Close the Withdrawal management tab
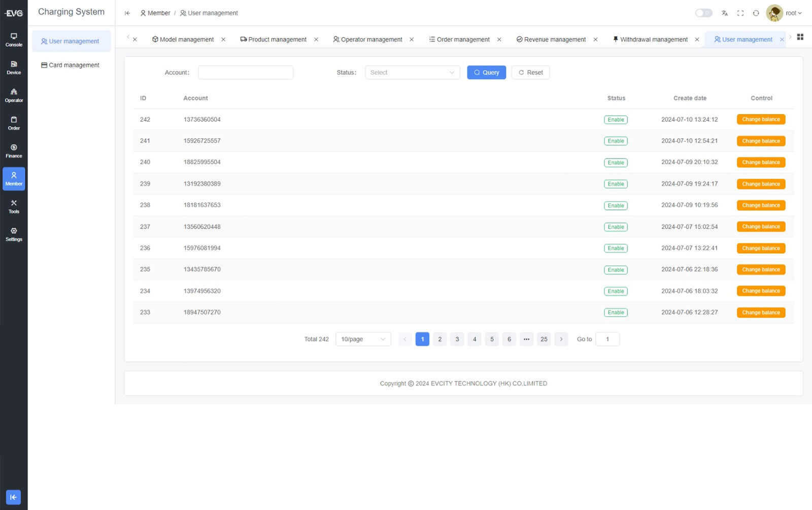The height and width of the screenshot is (510, 812). (697, 40)
